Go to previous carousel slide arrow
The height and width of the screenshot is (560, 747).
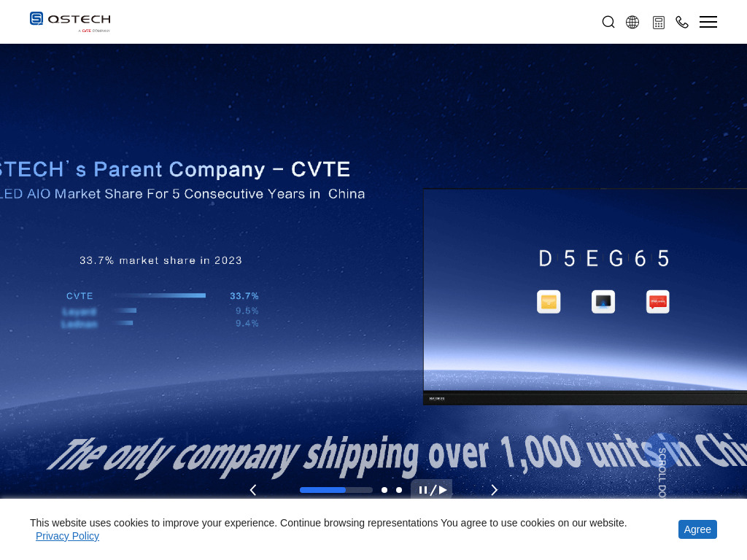[253, 490]
